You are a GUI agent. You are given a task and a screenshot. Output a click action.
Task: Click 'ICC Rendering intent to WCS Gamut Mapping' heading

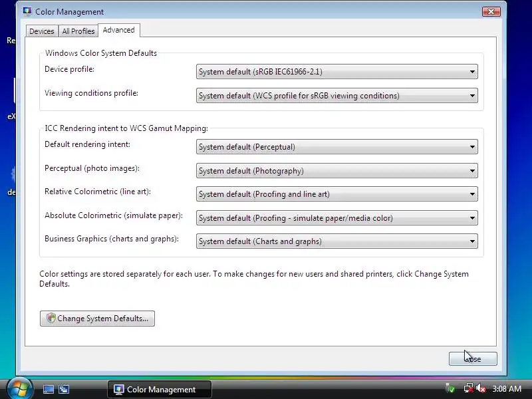[x=126, y=128]
